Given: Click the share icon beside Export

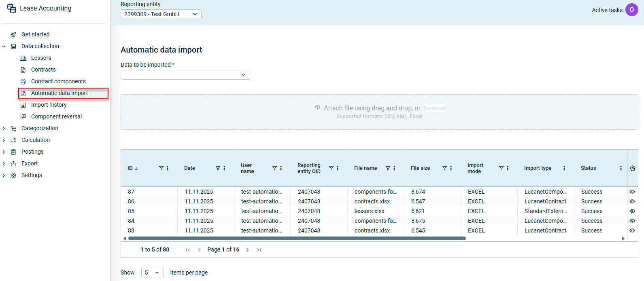Looking at the screenshot, I should tap(13, 164).
